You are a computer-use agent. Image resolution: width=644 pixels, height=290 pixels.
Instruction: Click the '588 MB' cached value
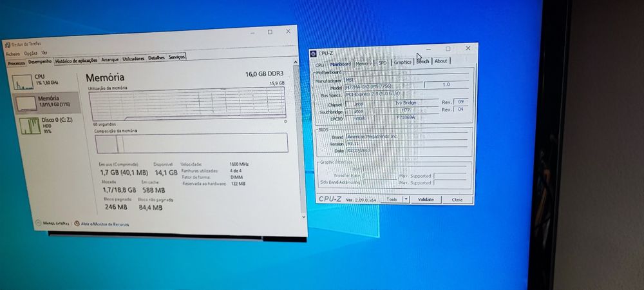pyautogui.click(x=154, y=190)
